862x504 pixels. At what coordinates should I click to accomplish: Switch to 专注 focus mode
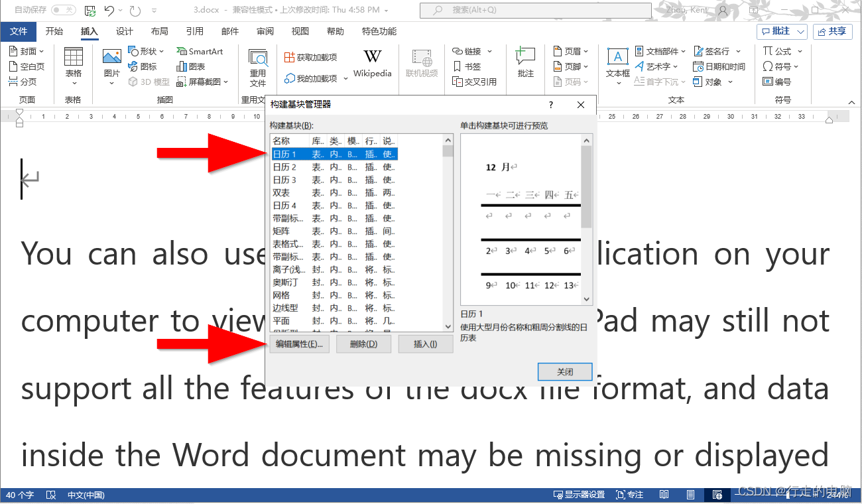click(630, 495)
